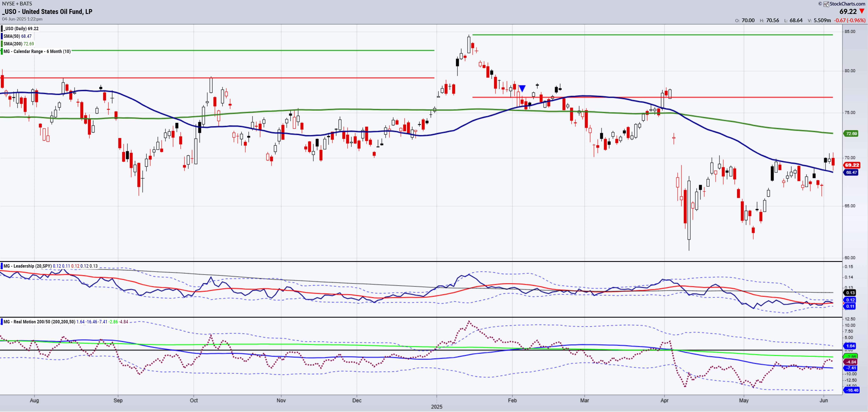
Task: Click the 65.00 price axis label
Action: 850,206
